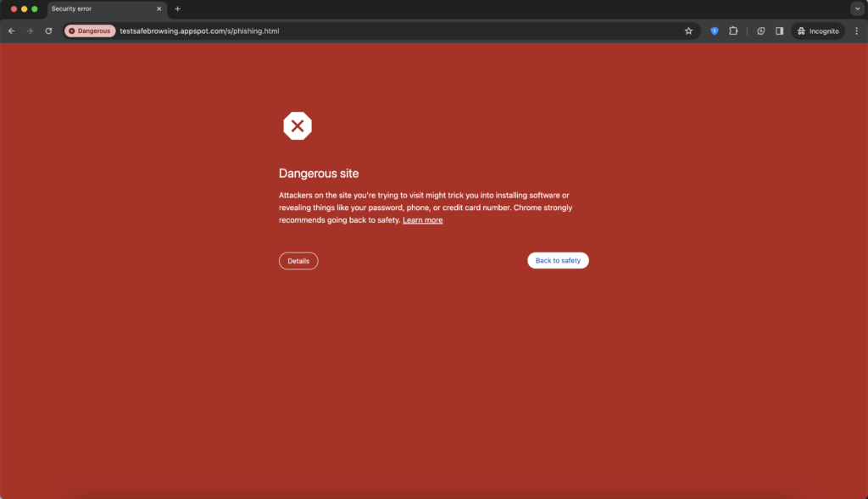Open the Extensions puzzle-piece menu
The height and width of the screenshot is (499, 868).
[x=733, y=30]
